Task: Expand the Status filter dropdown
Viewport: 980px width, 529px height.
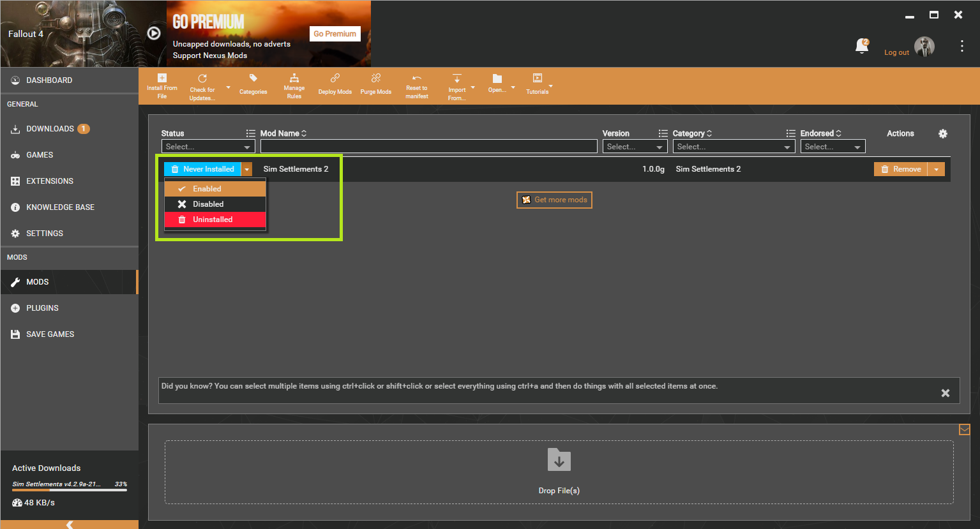Action: tap(208, 147)
